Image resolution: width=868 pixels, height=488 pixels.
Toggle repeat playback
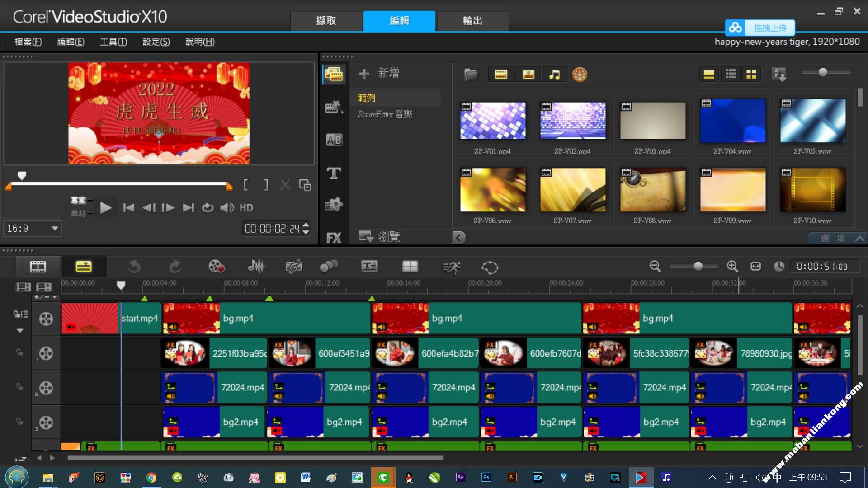[x=208, y=208]
